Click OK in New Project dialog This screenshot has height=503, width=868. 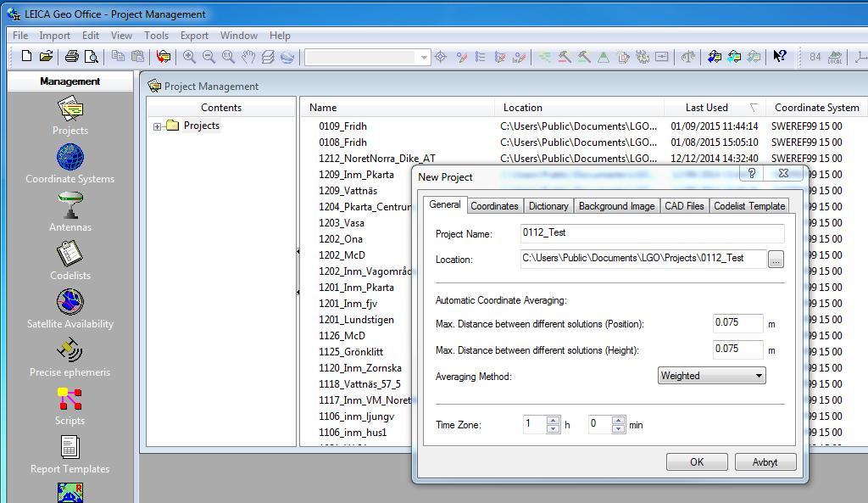point(697,462)
